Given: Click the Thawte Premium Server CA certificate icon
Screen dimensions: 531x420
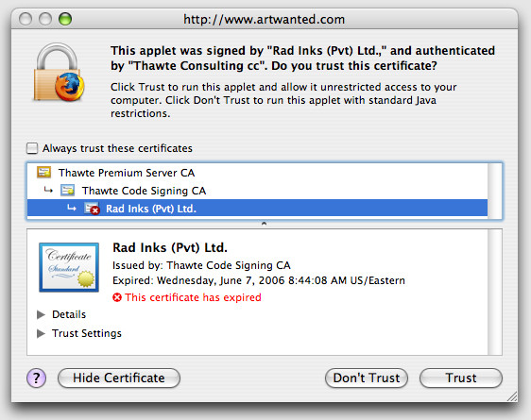Looking at the screenshot, I should tap(44, 173).
